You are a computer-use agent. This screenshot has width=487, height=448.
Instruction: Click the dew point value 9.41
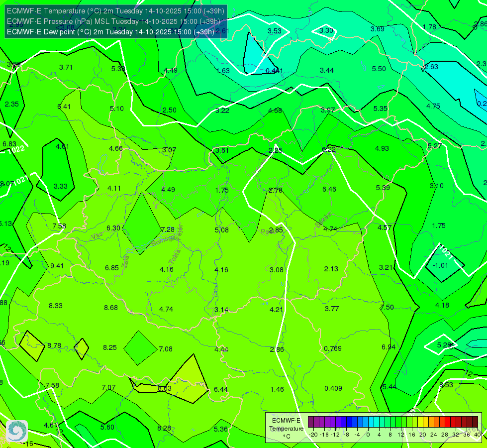pyautogui.click(x=57, y=266)
